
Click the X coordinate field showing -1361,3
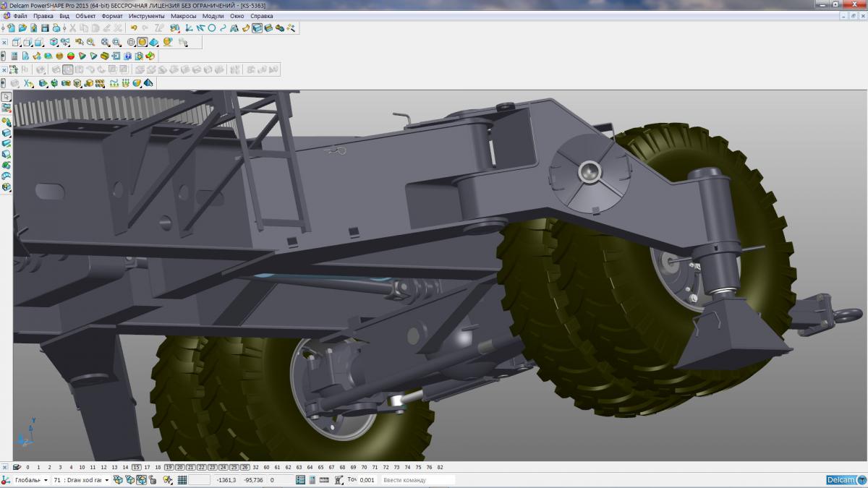[x=226, y=480]
